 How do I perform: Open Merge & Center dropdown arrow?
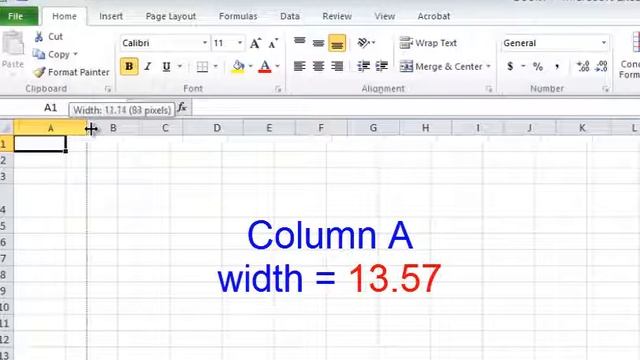(x=489, y=66)
